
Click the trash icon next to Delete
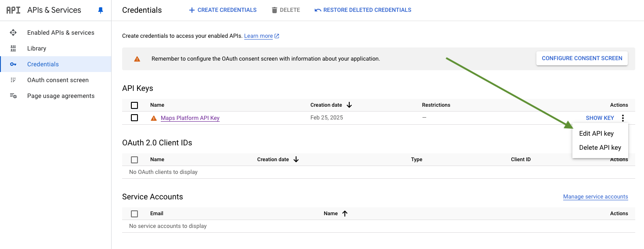(275, 10)
